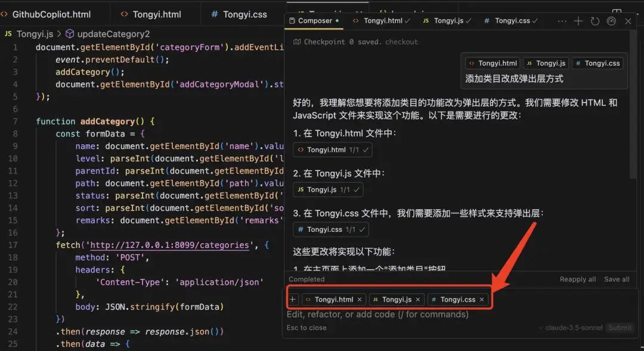Click the Composer chat scrollbar
The image size is (644, 351).
[x=633, y=105]
